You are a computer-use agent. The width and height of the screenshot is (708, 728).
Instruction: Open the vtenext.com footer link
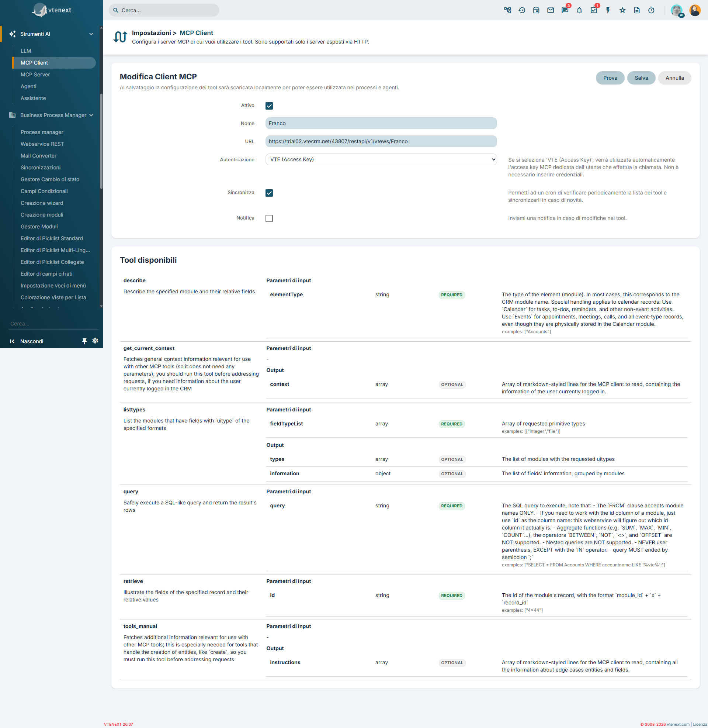(678, 725)
